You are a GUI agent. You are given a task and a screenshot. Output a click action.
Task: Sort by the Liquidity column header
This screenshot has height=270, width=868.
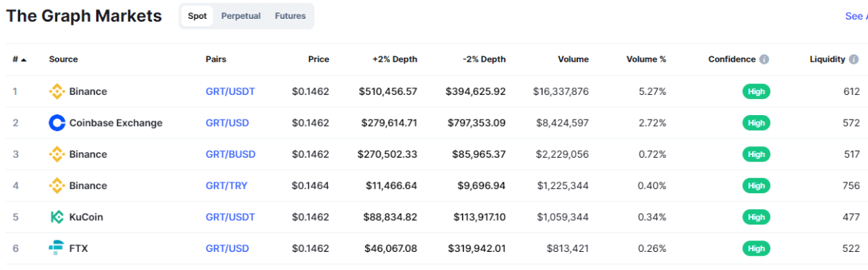tap(827, 59)
